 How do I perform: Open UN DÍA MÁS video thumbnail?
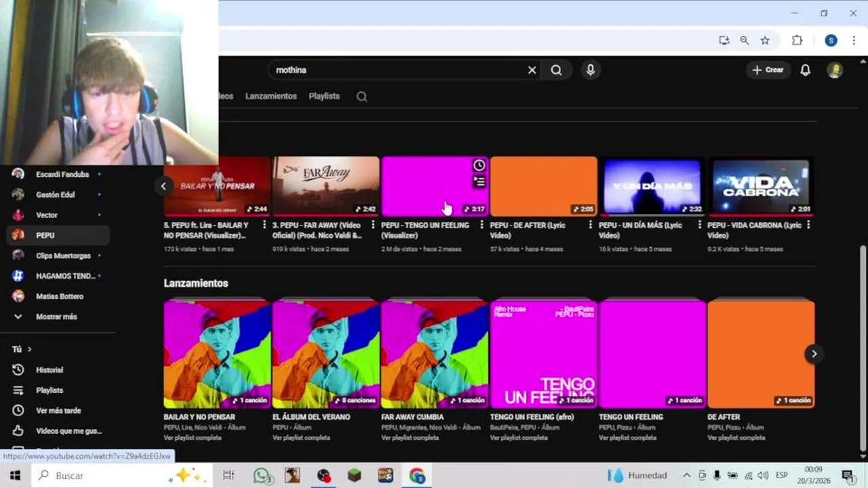pos(652,186)
